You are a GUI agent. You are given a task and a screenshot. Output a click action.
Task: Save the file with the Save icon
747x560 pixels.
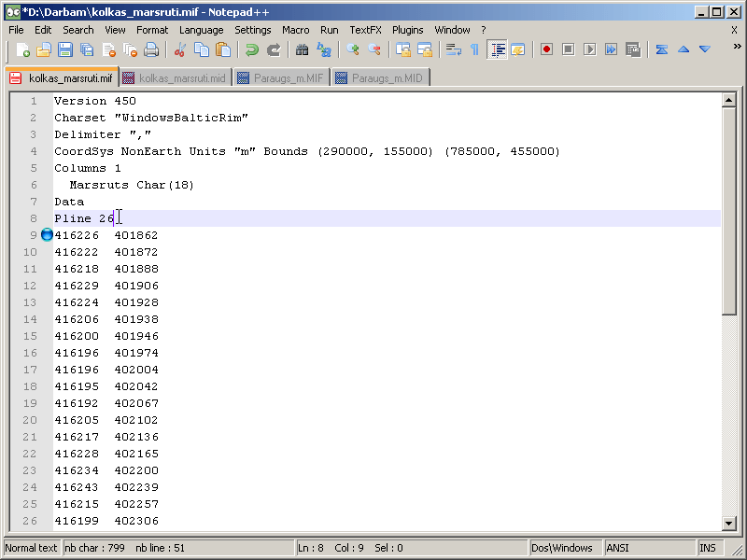point(65,49)
